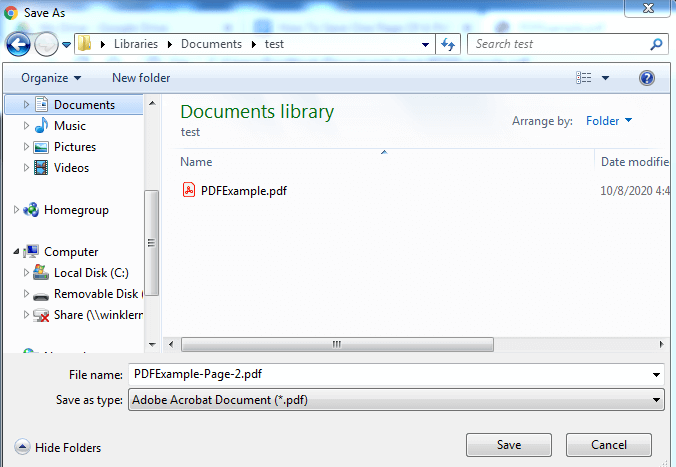Click the PDF icon of PDFExample.pdf

point(189,190)
